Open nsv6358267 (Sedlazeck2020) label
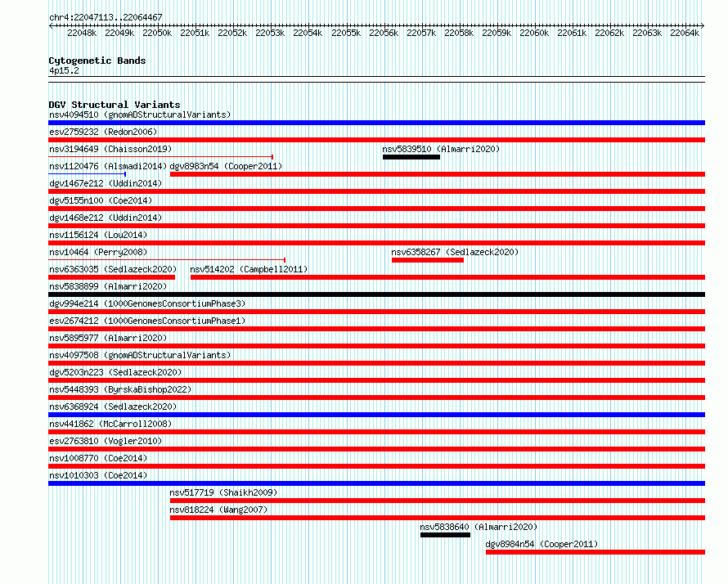Image resolution: width=728 pixels, height=584 pixels. click(455, 252)
